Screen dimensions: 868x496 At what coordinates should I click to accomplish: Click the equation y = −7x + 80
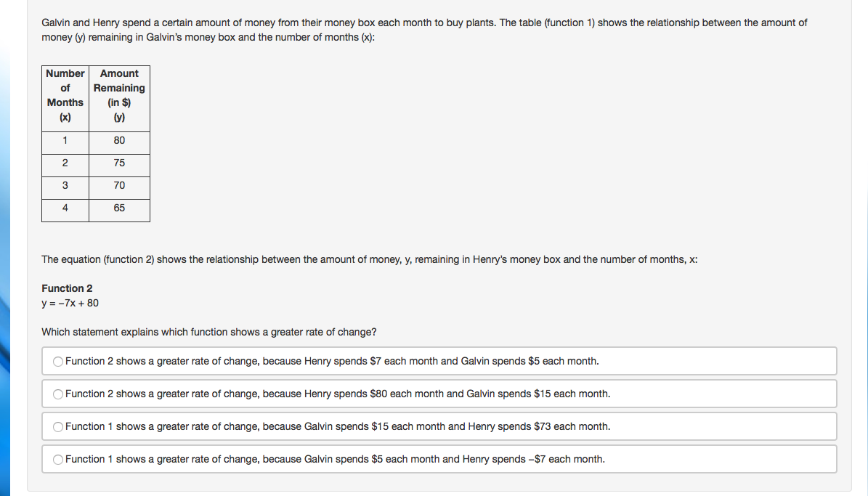pyautogui.click(x=70, y=303)
